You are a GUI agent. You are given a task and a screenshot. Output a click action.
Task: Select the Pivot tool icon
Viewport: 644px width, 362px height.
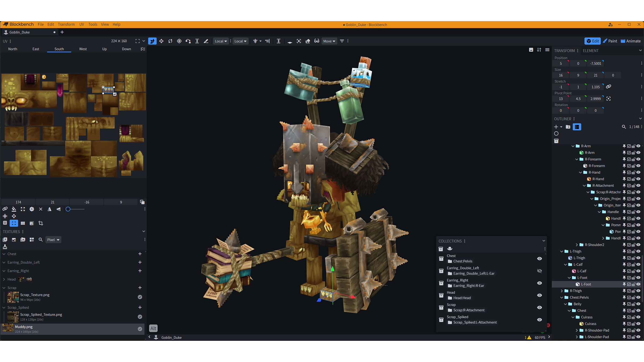tap(179, 41)
